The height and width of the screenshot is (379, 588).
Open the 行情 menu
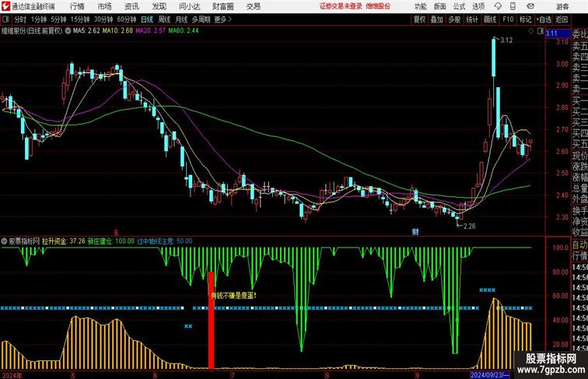[x=77, y=6]
